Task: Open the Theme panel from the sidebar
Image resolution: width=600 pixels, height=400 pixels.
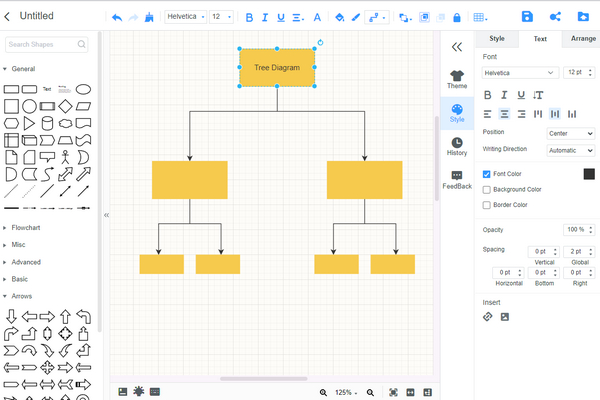Action: [457, 79]
